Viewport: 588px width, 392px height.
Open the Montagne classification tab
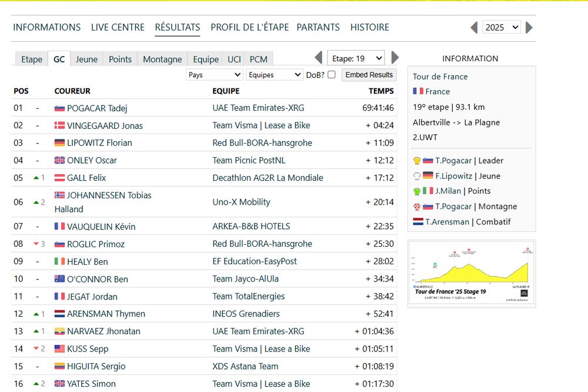[x=162, y=59]
